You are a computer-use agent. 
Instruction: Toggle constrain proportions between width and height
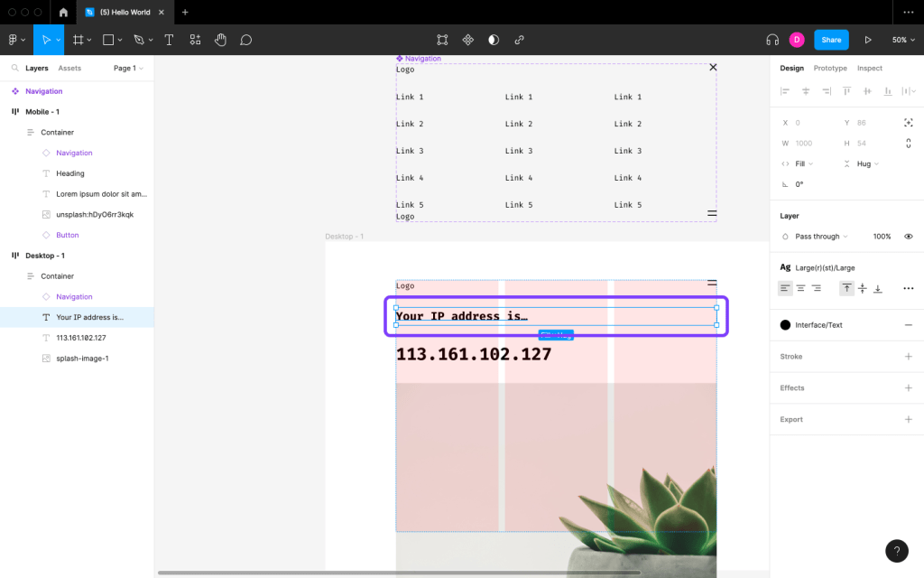(909, 143)
